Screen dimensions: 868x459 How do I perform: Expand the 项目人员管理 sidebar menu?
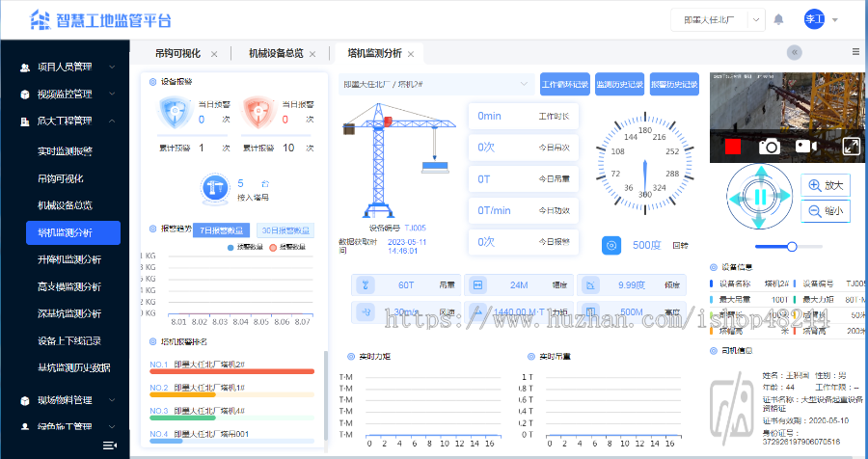[65, 67]
